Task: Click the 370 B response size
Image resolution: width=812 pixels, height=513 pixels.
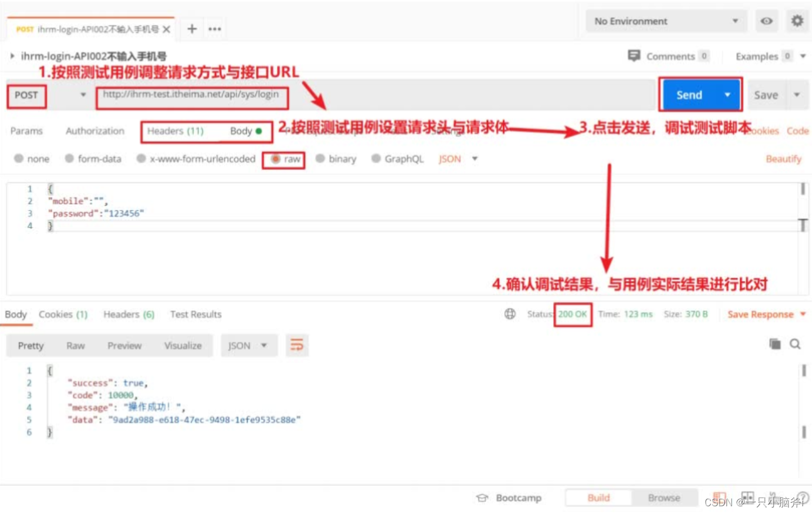Action: tap(697, 314)
